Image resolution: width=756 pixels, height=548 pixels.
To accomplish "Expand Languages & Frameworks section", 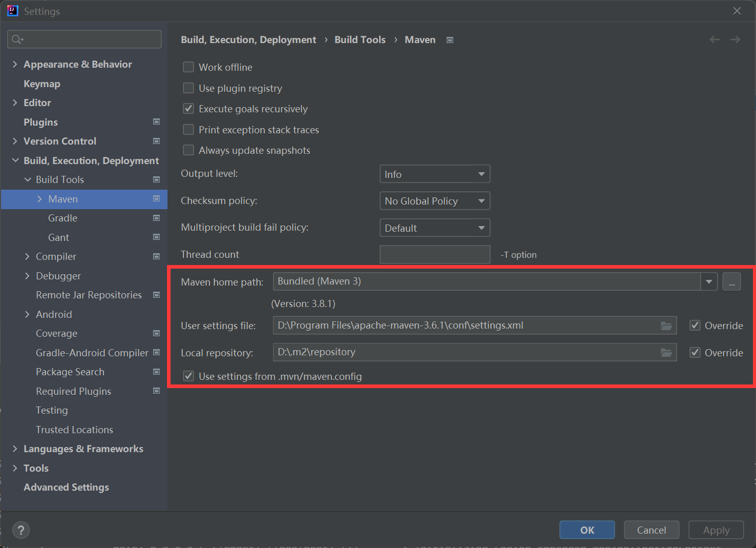I will click(x=15, y=449).
